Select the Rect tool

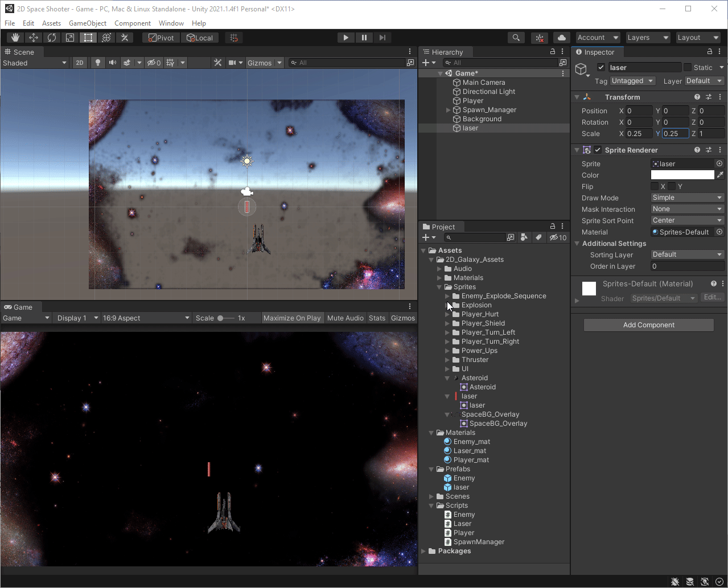click(x=88, y=38)
